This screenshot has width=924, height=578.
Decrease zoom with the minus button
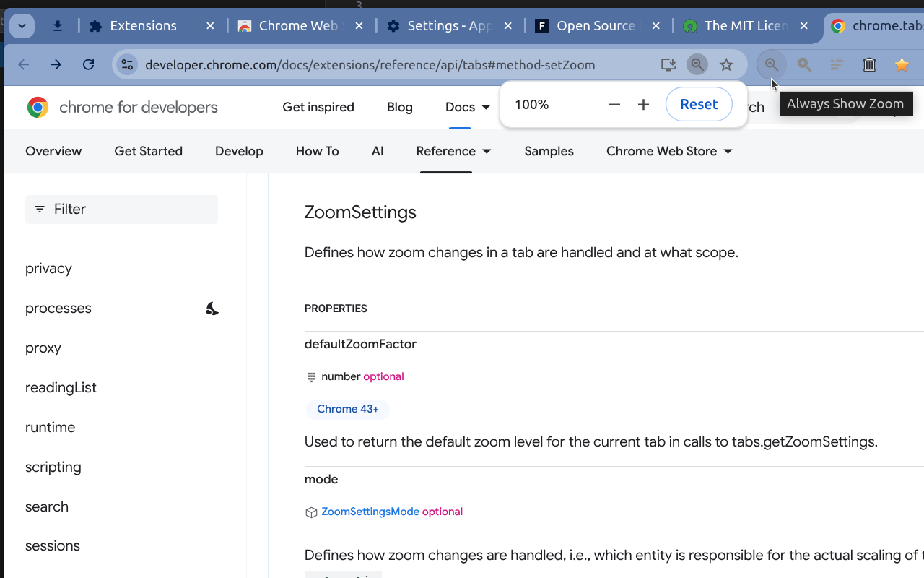[615, 105]
